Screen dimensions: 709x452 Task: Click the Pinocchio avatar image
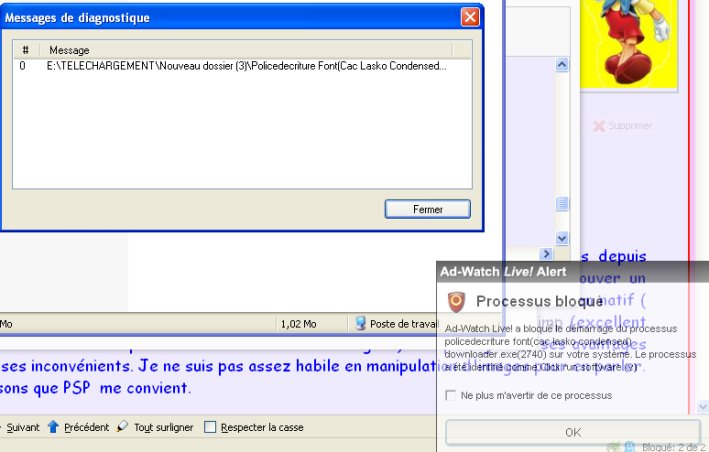pos(629,44)
